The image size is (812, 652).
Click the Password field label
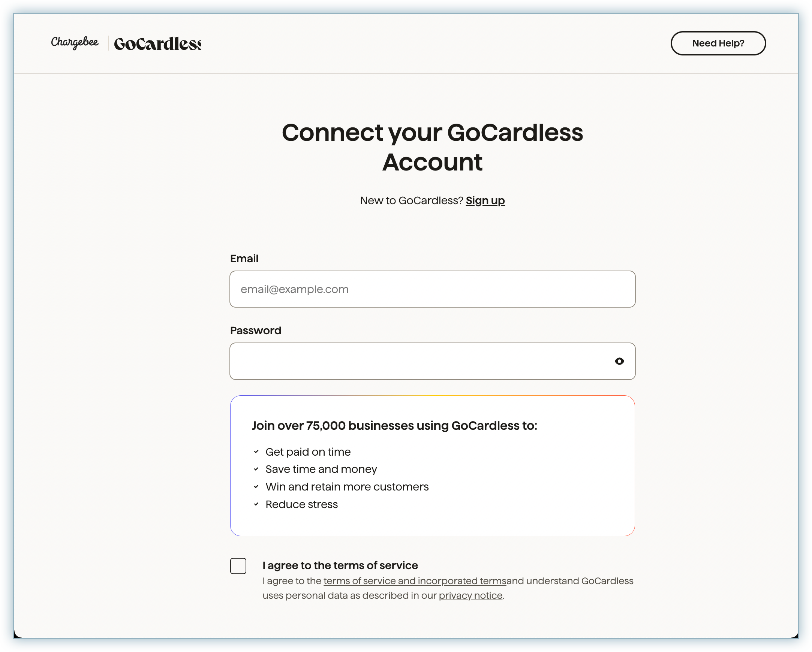pos(255,330)
